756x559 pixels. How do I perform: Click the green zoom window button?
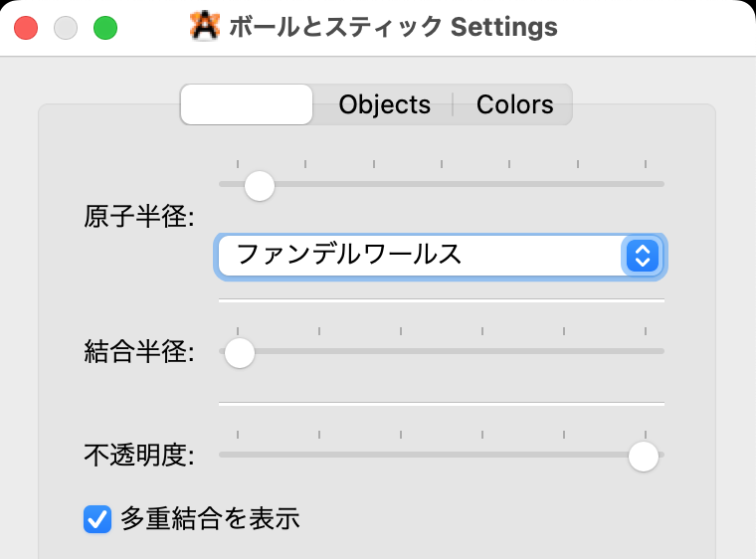[x=105, y=28]
